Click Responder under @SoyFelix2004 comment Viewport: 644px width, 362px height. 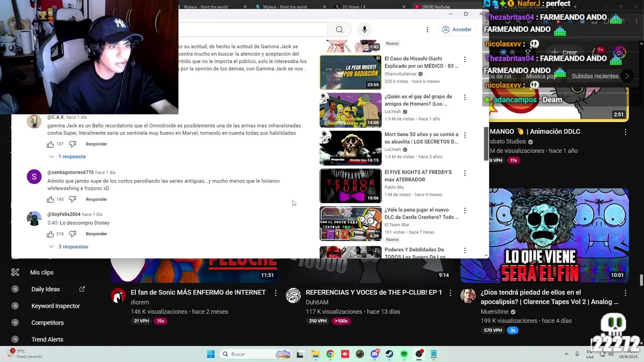click(97, 234)
